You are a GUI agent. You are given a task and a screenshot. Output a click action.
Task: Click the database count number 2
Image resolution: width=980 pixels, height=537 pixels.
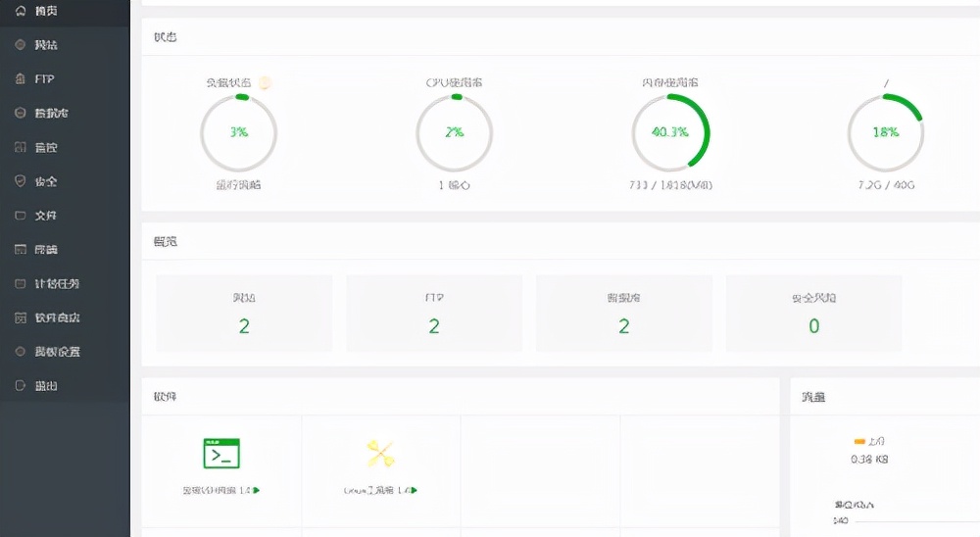point(623,326)
